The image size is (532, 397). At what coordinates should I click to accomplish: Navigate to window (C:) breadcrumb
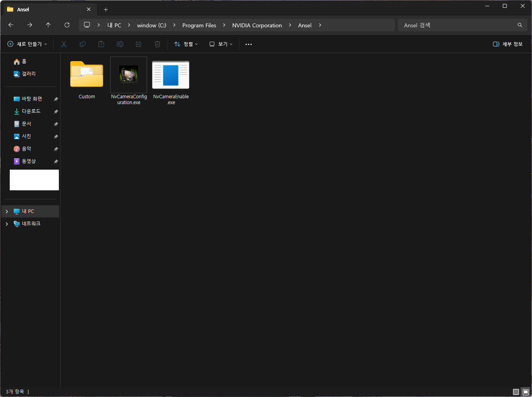click(x=152, y=25)
